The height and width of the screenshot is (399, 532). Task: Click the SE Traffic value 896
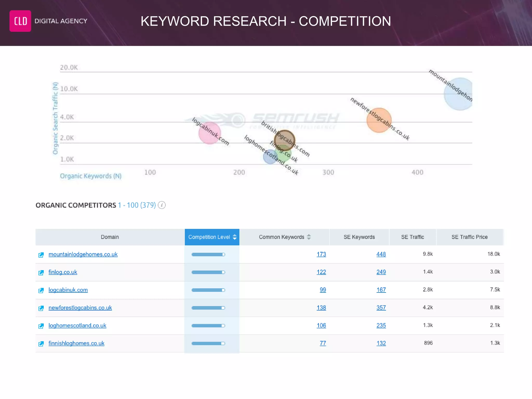pos(428,343)
